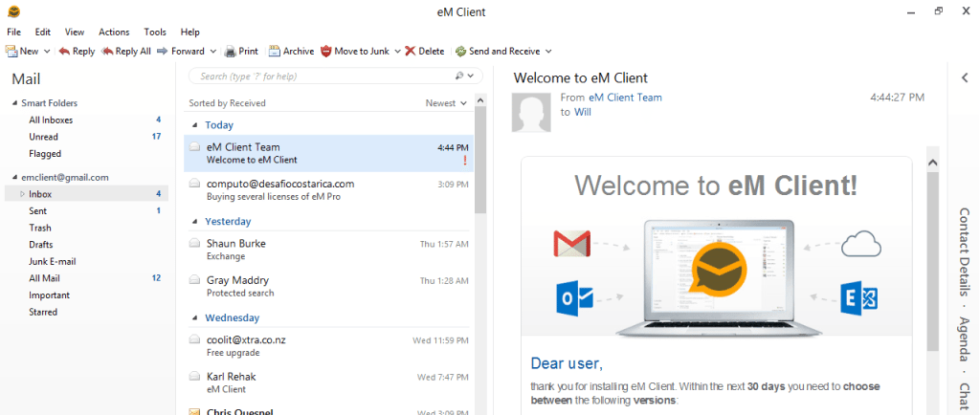Viewport: 980px width, 415px height.
Task: Open the Help menu
Action: pos(190,32)
